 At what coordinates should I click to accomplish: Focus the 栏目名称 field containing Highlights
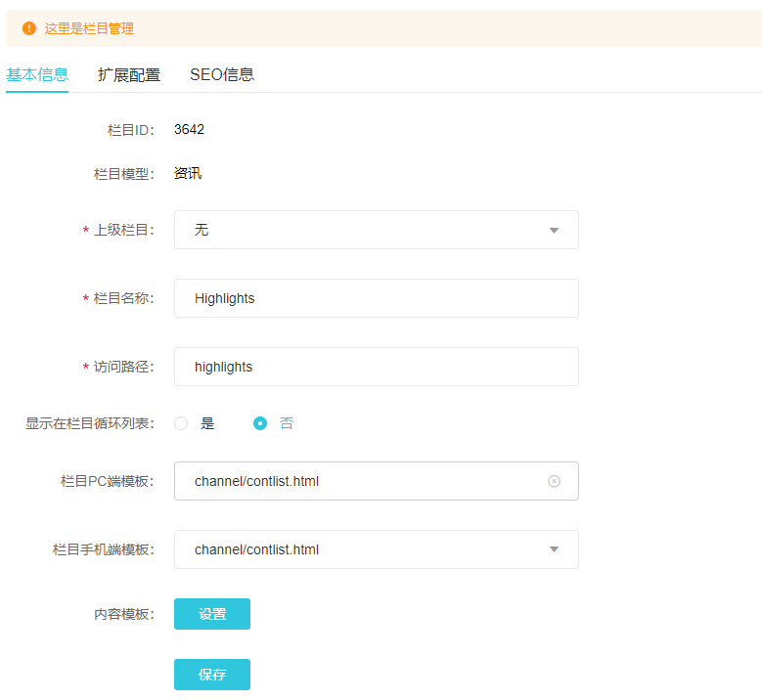376,298
